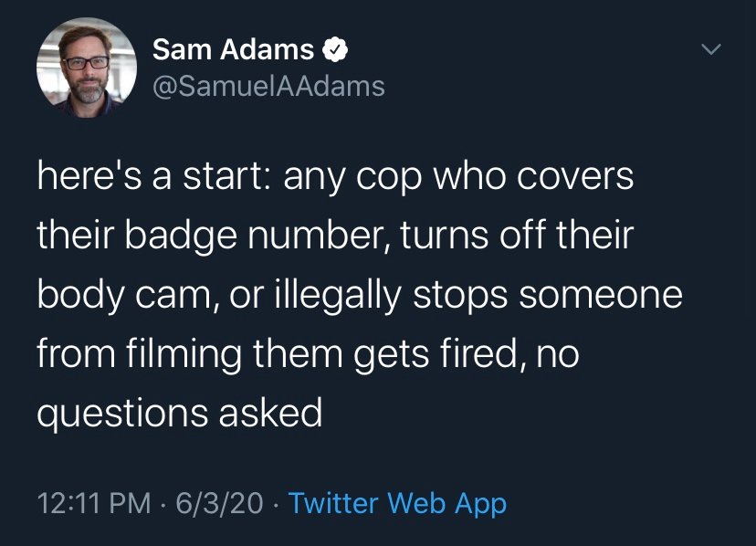Click the words "gets fired" in the tweet
This screenshot has width=756, height=546.
click(439, 355)
